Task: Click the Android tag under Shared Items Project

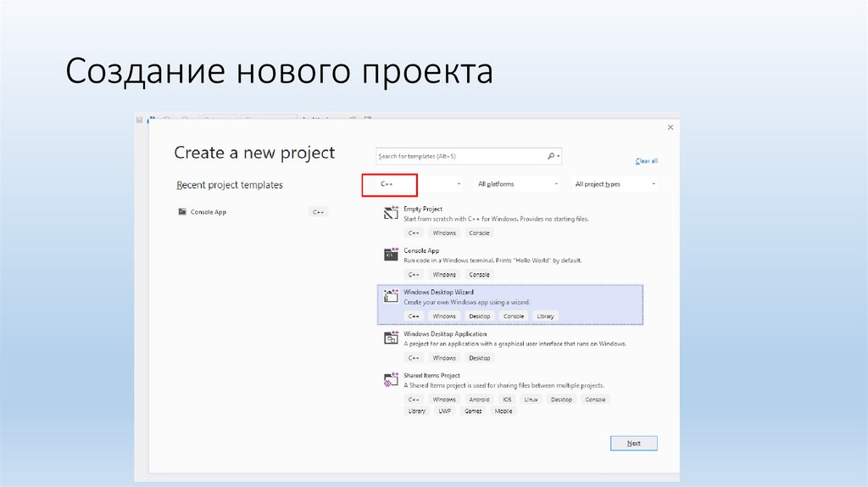Action: pos(480,400)
